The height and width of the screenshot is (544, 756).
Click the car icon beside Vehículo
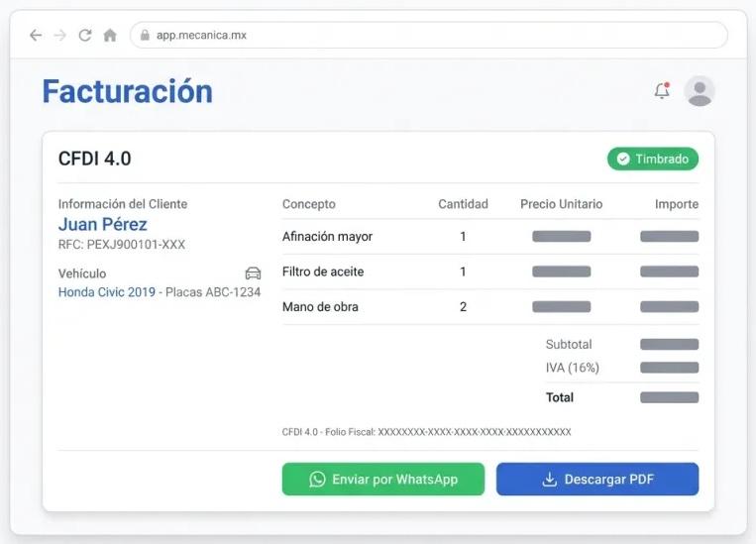pos(253,273)
